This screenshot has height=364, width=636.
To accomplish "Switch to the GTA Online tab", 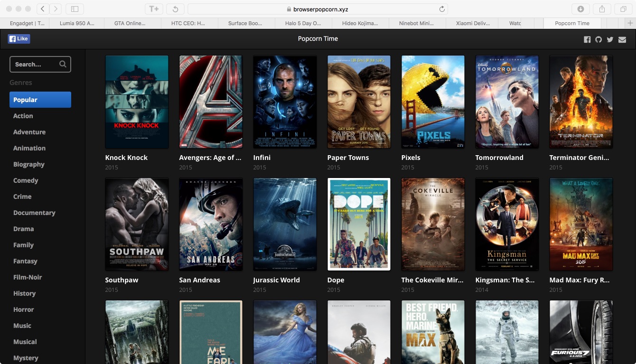I will (133, 23).
